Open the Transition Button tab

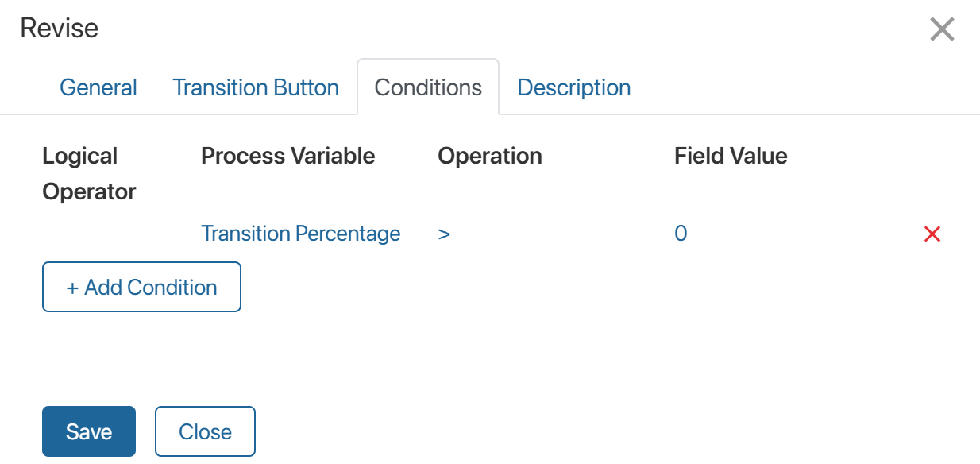(256, 87)
